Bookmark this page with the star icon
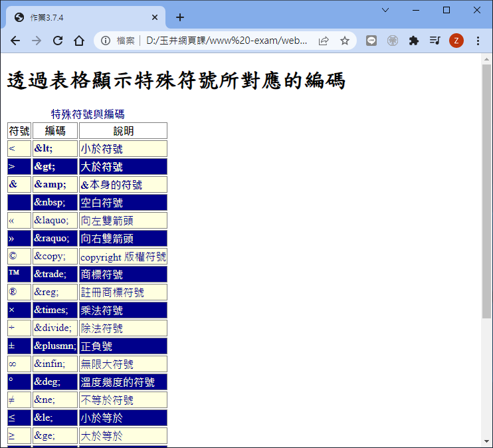This screenshot has width=493, height=448. (x=345, y=41)
